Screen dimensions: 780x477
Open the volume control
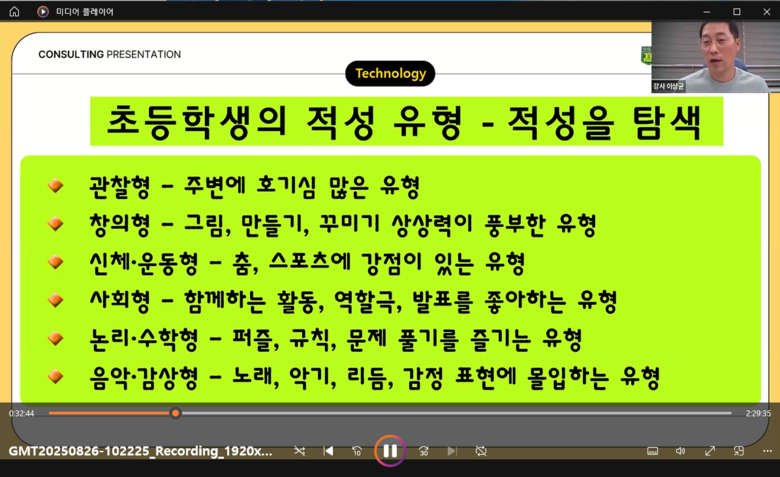click(681, 451)
